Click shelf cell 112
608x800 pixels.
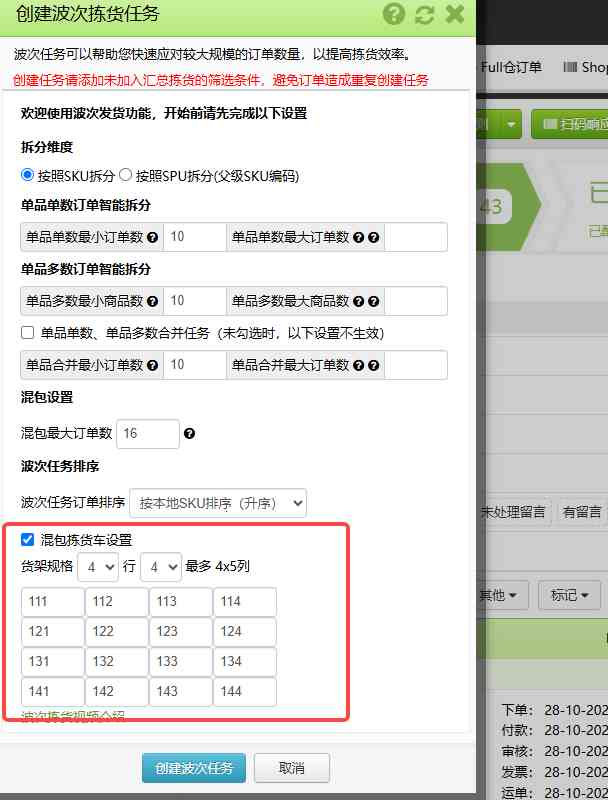(x=117, y=602)
